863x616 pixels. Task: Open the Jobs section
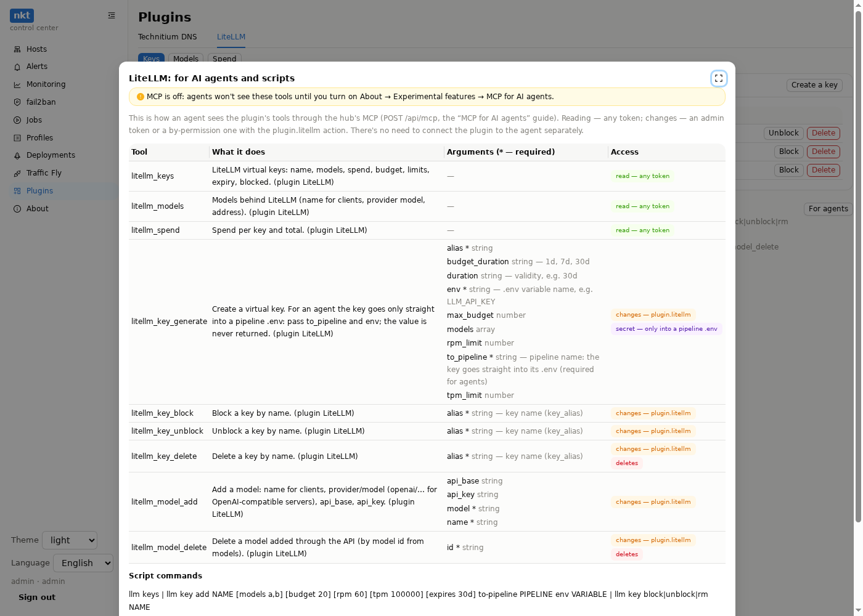[34, 120]
